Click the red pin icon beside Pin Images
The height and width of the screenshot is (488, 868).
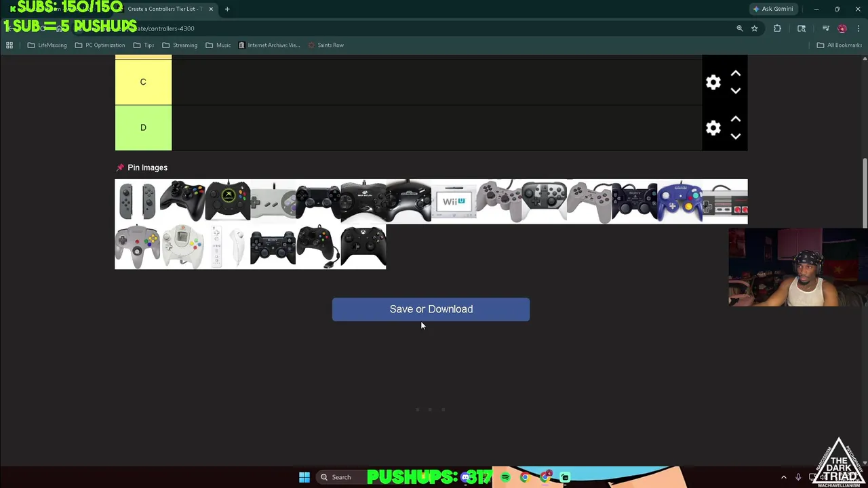[x=120, y=167]
